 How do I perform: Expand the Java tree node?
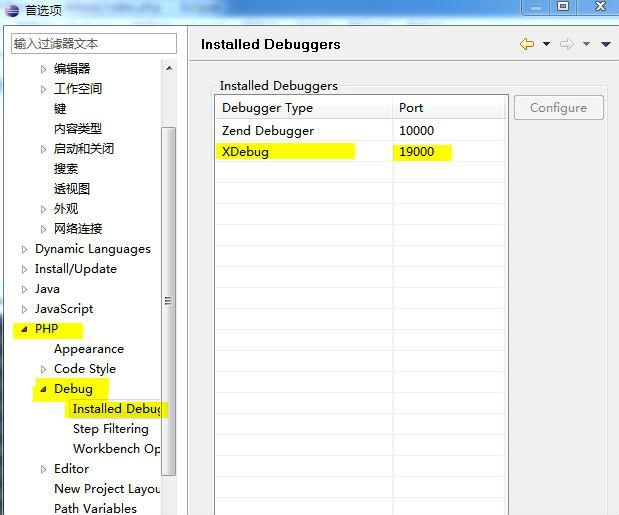[x=25, y=289]
